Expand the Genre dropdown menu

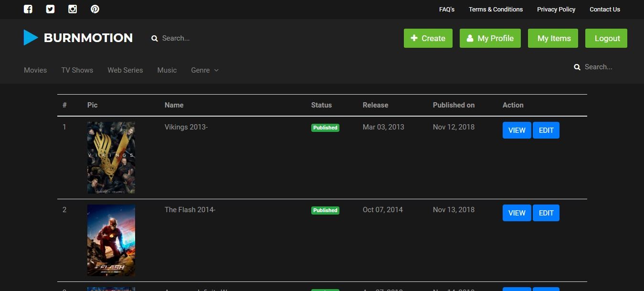[205, 70]
